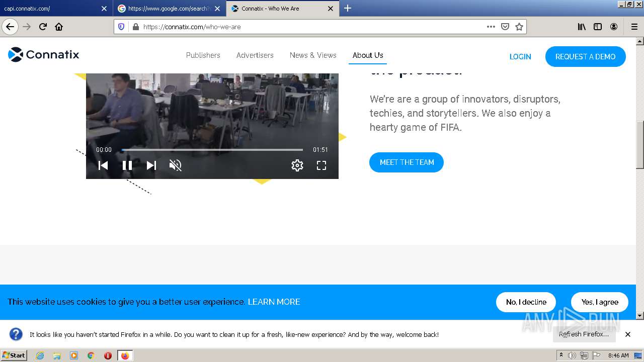The image size is (644, 362).
Task: Close the Google search tab
Action: pos(217,9)
